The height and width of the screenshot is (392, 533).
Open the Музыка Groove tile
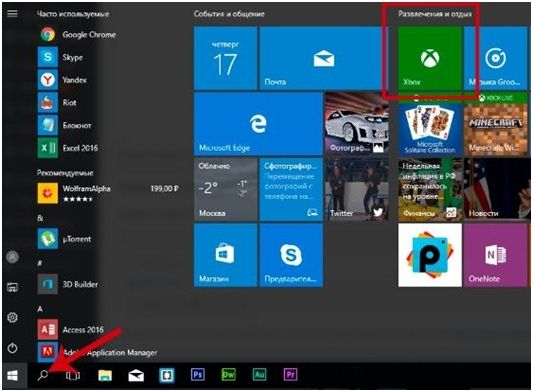pos(496,58)
